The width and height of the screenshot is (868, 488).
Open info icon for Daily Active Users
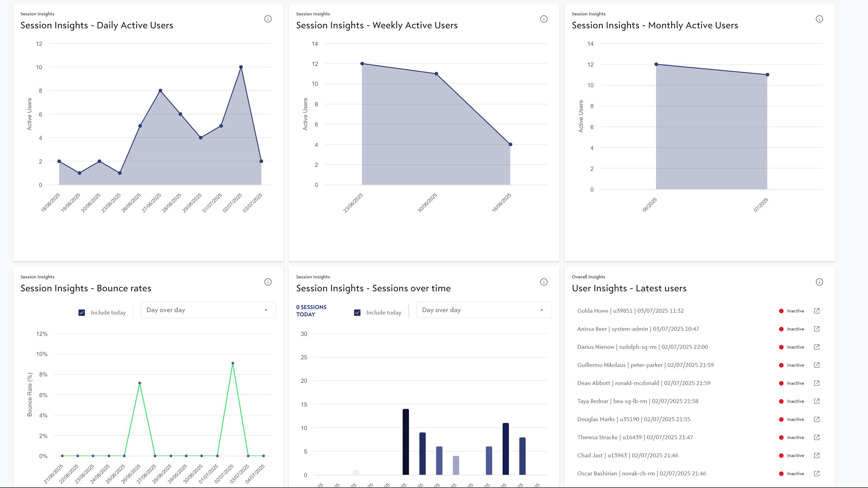point(268,19)
